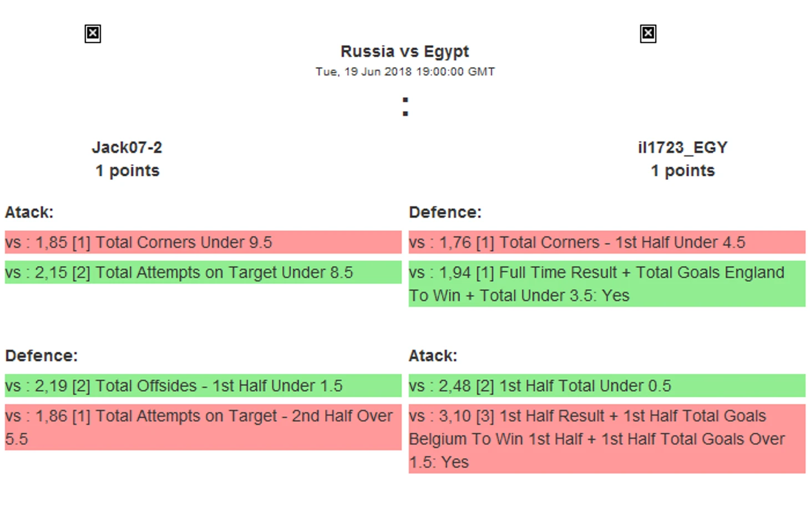Open the il1723_EGY player name
The image size is (810, 532).
[x=682, y=148]
